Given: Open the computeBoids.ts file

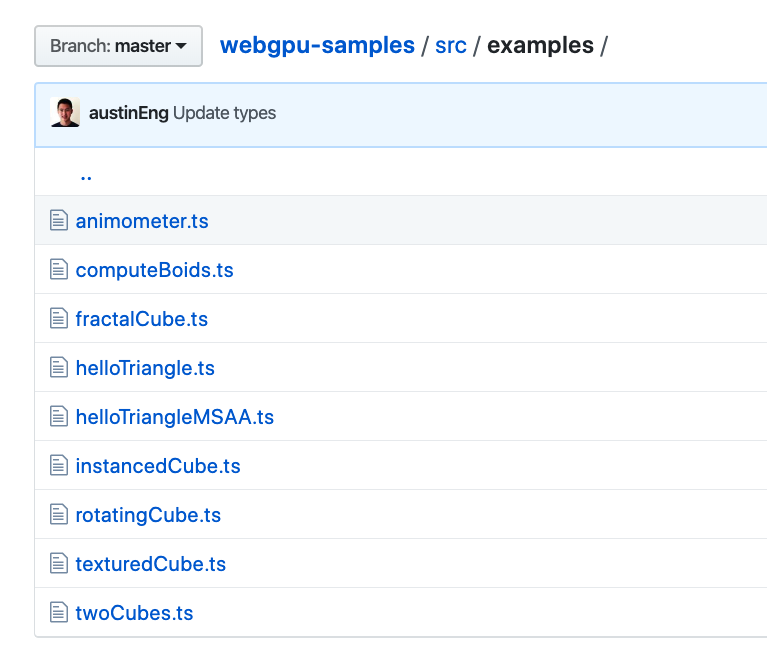Looking at the screenshot, I should pos(154,270).
